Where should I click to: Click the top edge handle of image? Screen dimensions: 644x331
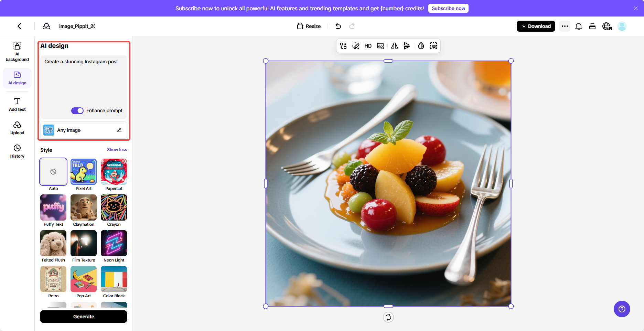(388, 61)
